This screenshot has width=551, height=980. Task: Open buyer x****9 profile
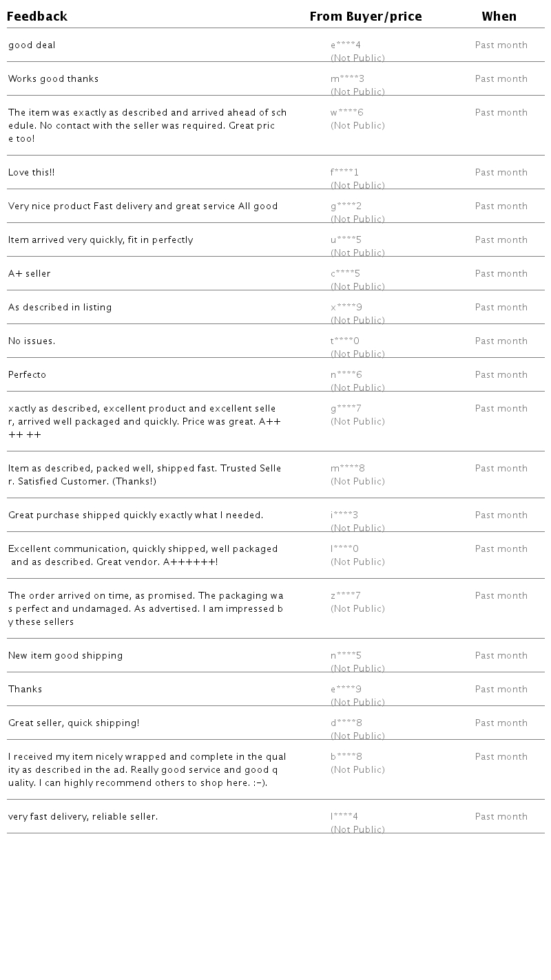pyautogui.click(x=346, y=308)
